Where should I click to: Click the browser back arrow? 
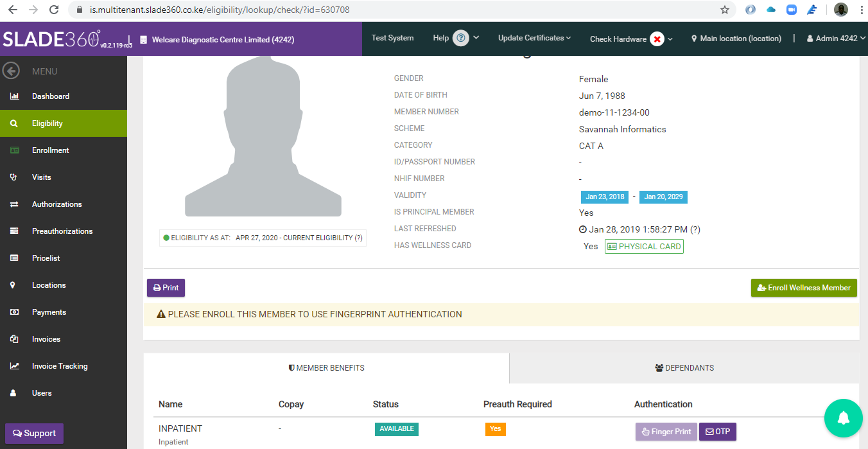(x=12, y=10)
